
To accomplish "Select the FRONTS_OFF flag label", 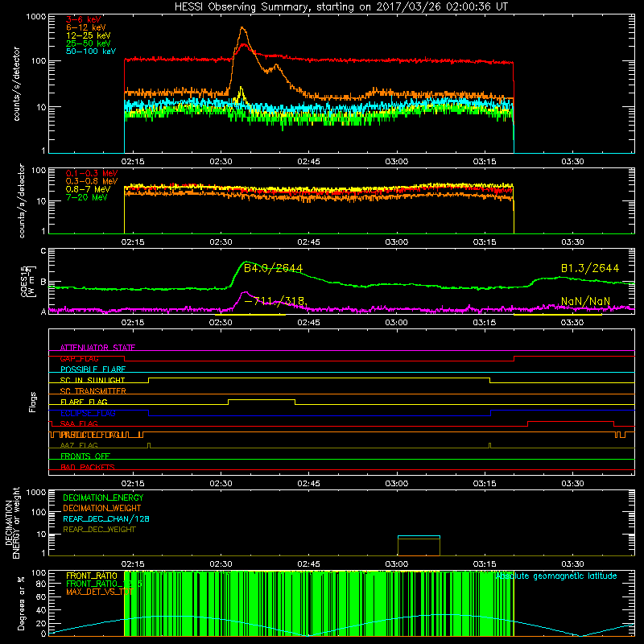I will [85, 456].
